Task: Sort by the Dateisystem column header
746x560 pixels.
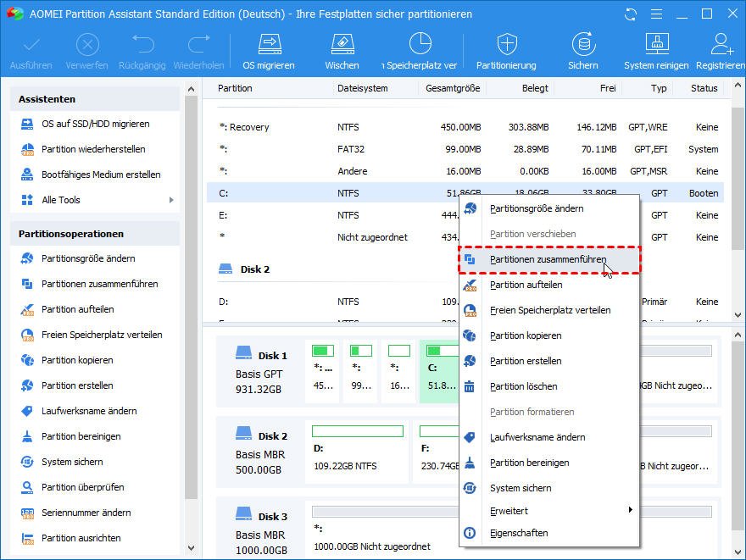Action: pyautogui.click(x=363, y=88)
